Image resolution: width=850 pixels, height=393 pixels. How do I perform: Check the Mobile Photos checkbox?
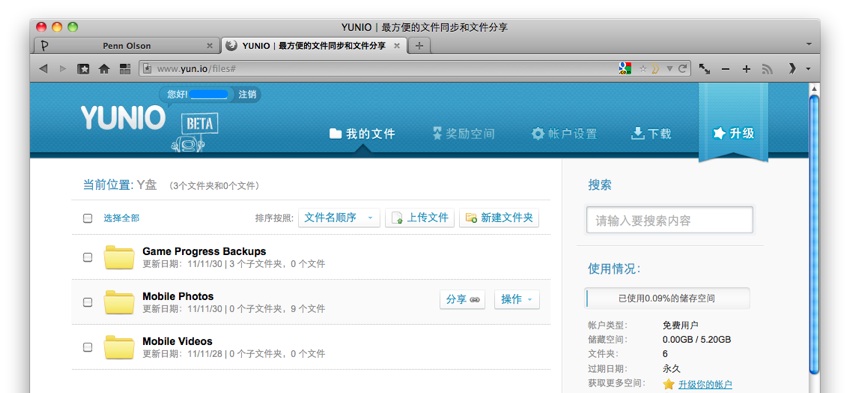(x=87, y=302)
